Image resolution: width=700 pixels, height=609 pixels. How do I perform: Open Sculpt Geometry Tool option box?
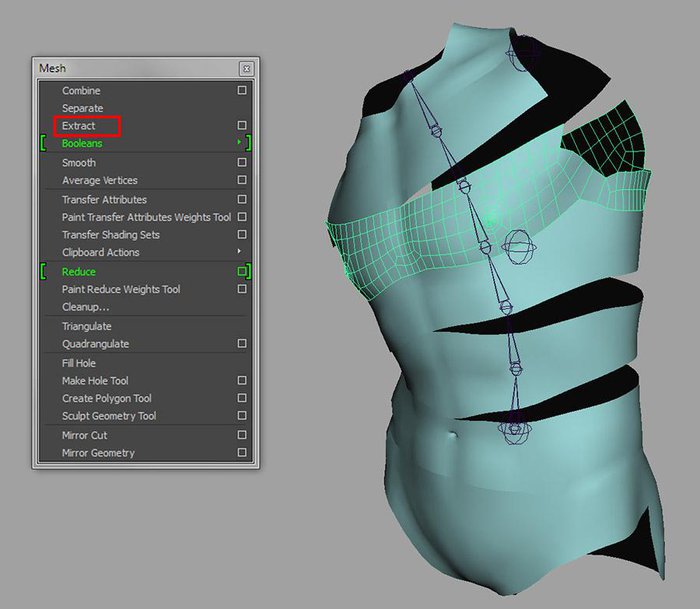pos(242,416)
